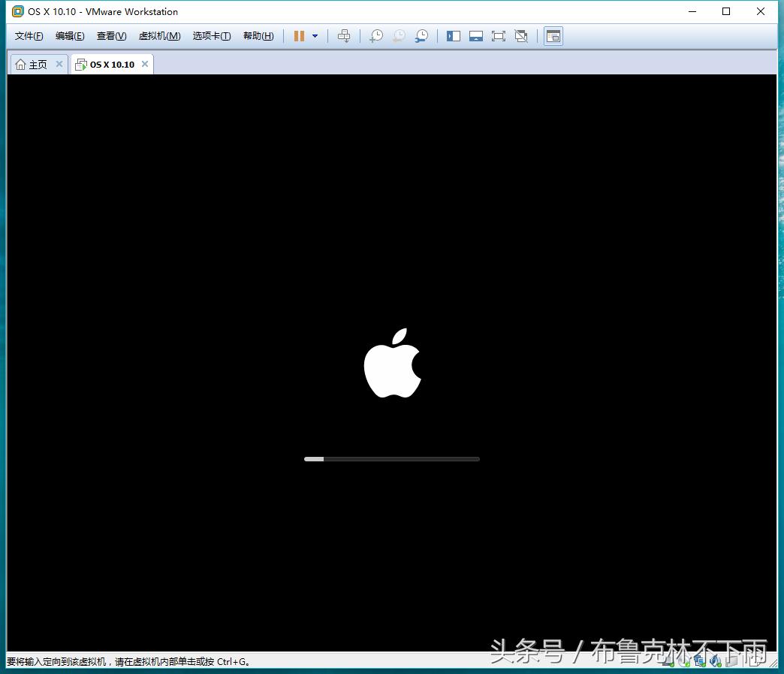Revert the virtual machine to its snapshot

click(399, 35)
